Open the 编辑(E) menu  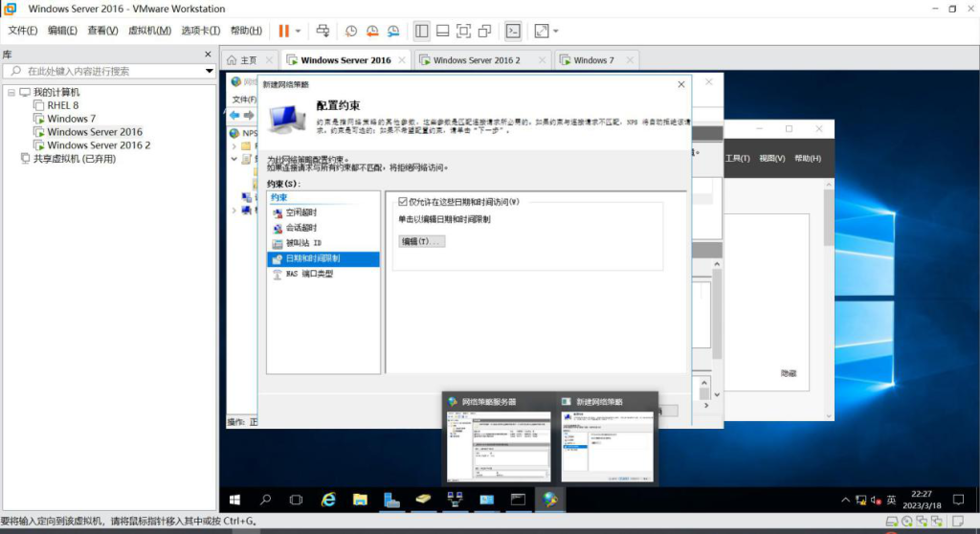click(x=62, y=30)
